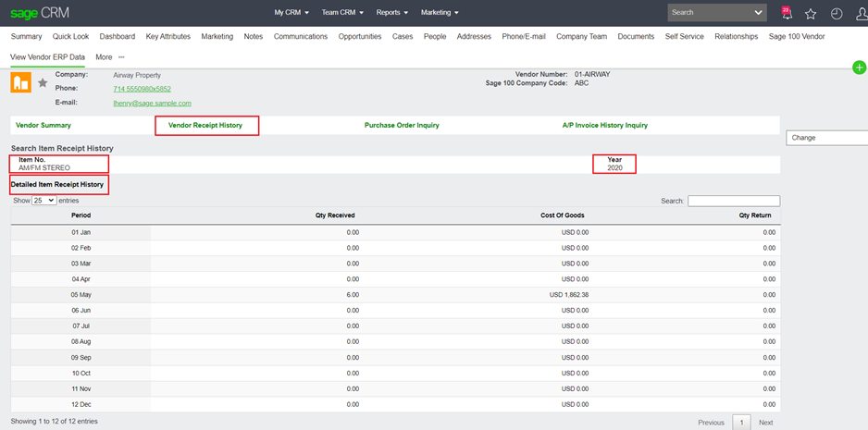Sort by Qty Received column header

pos(335,215)
